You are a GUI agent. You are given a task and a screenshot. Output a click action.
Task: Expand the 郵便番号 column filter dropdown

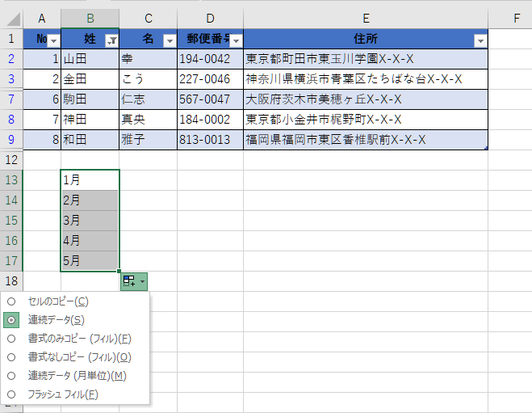click(x=236, y=40)
